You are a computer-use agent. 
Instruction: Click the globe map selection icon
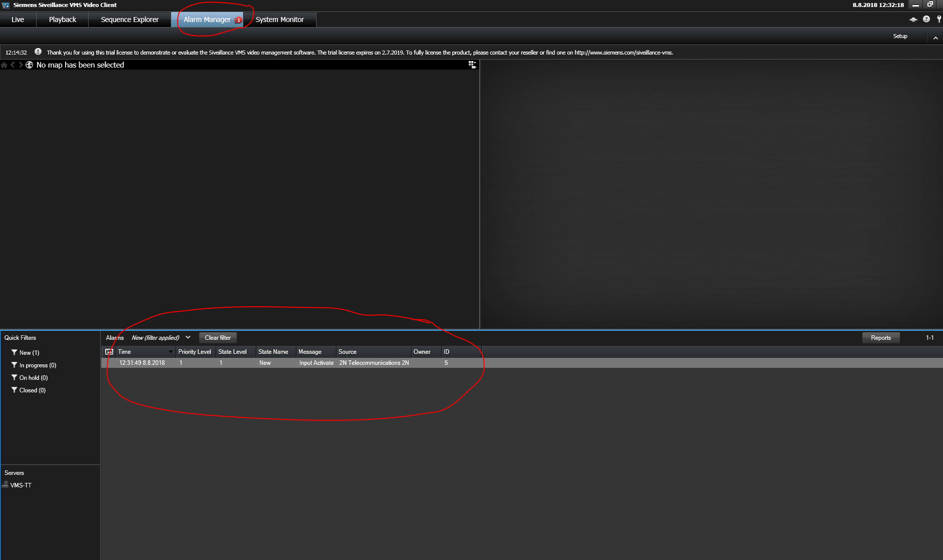tap(30, 65)
